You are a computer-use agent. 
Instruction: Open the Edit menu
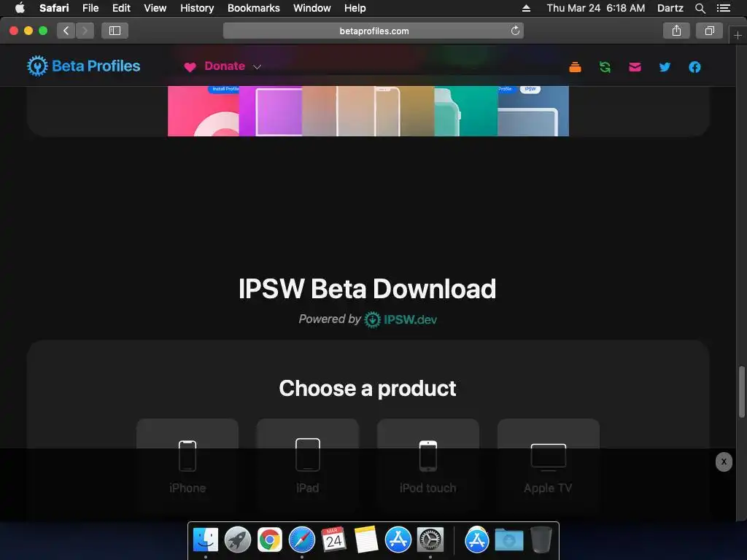[x=121, y=8]
